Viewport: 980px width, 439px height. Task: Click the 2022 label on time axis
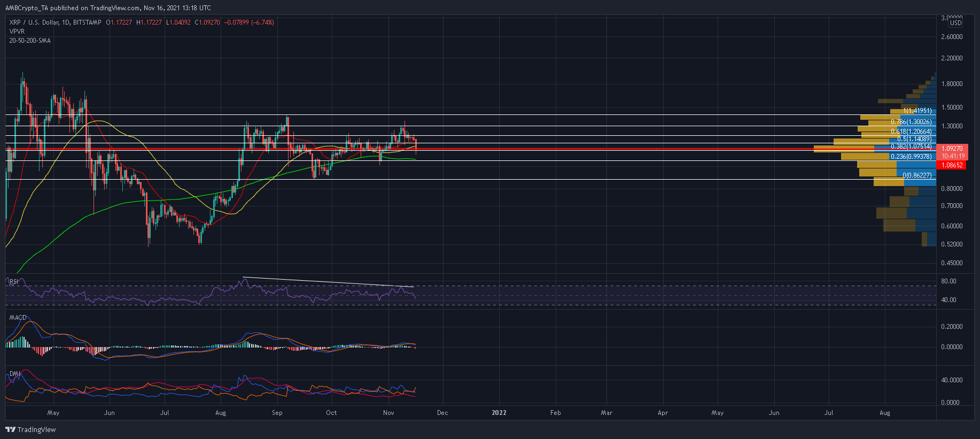tap(499, 413)
